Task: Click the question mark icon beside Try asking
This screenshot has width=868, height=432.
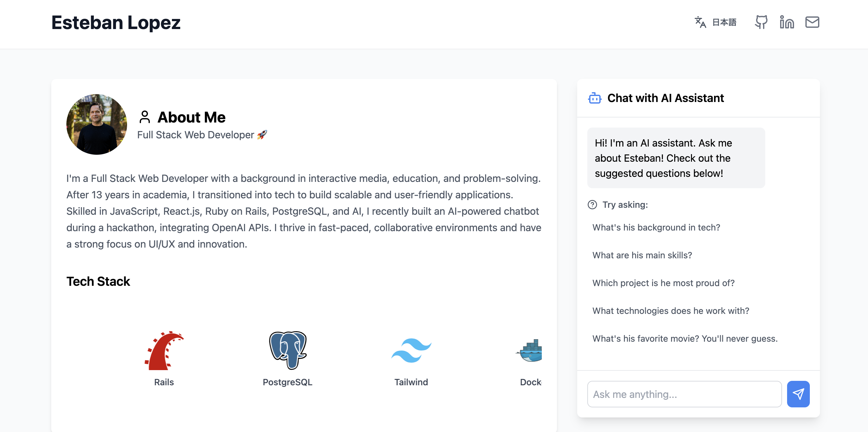Action: (x=592, y=205)
